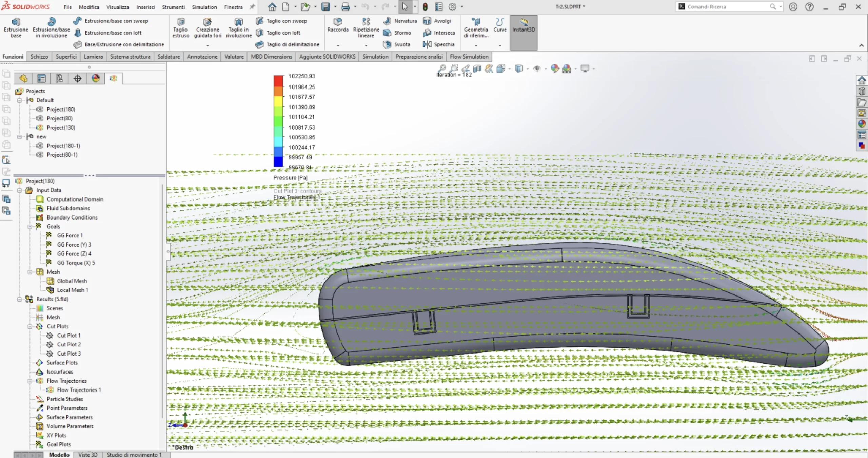Click the Save disk icon in top toolbar
This screenshot has width=868, height=458.
325,7
